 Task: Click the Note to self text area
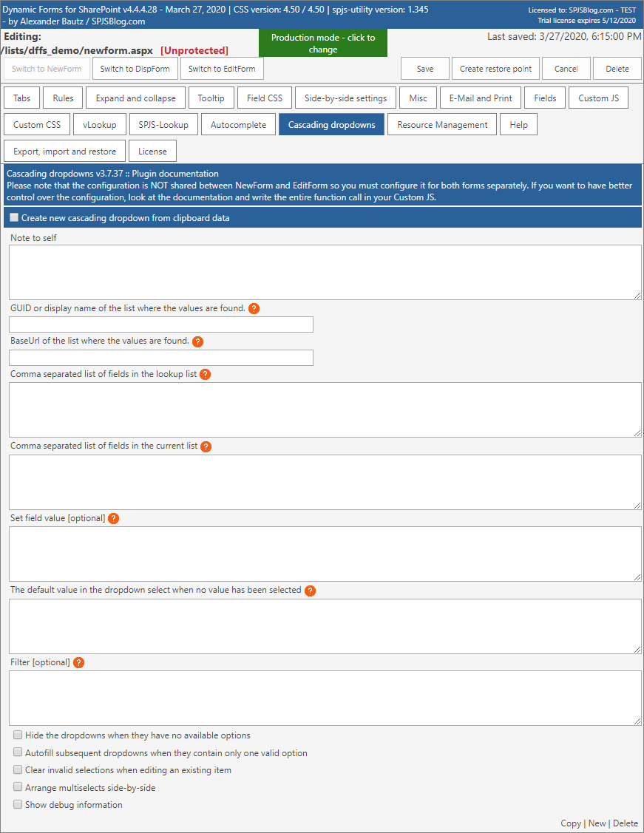click(325, 272)
